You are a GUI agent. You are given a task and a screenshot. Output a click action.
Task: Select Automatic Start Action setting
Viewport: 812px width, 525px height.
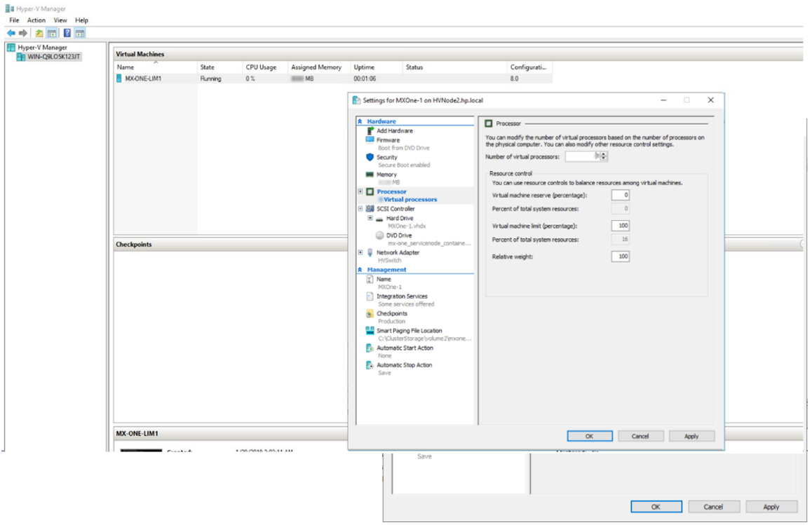click(x=405, y=348)
